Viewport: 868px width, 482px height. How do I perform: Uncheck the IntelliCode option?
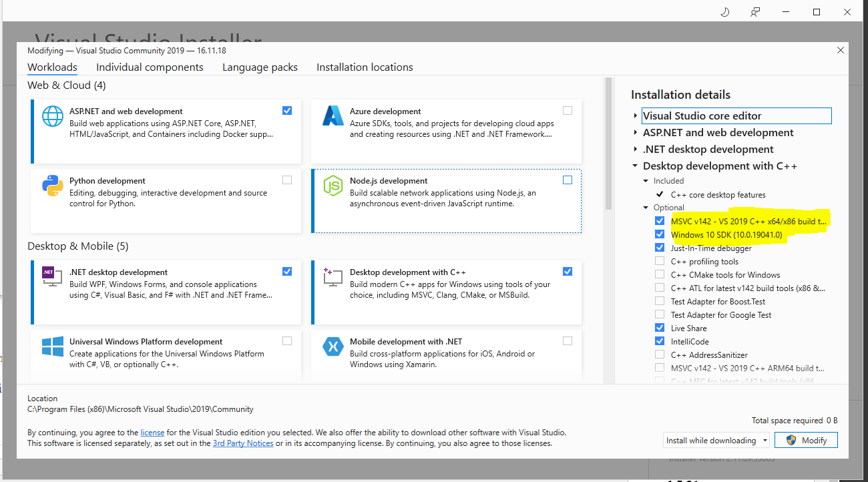pos(660,341)
